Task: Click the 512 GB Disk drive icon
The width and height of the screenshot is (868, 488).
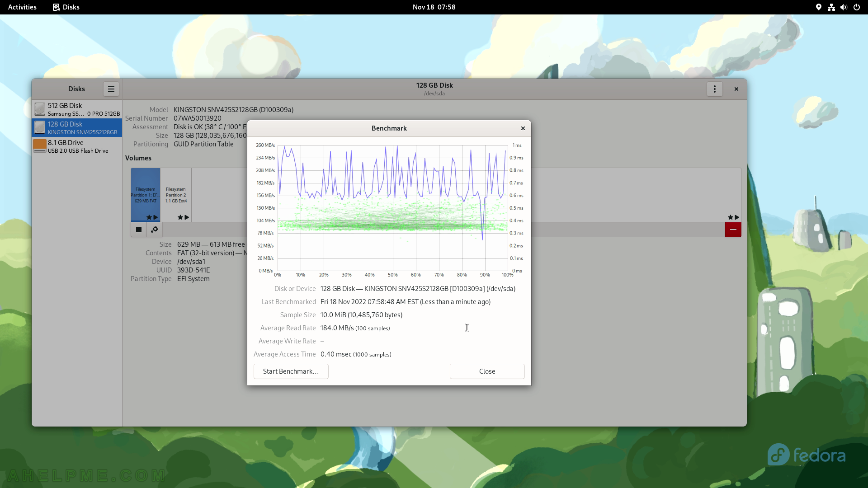Action: pos(40,109)
